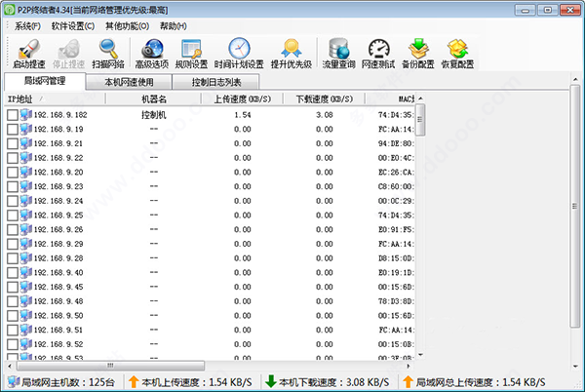585x392 pixels.
Task: Select row with IP 192.168.9.50
Action: pos(210,316)
